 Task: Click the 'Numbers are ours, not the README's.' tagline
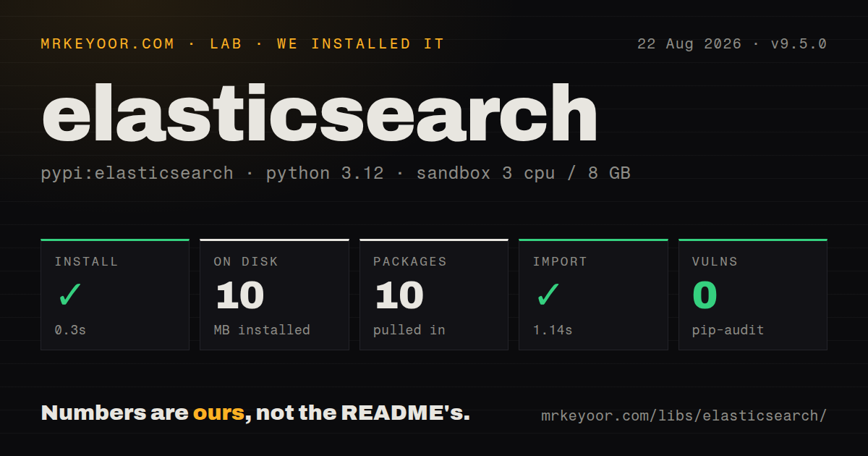click(x=255, y=413)
